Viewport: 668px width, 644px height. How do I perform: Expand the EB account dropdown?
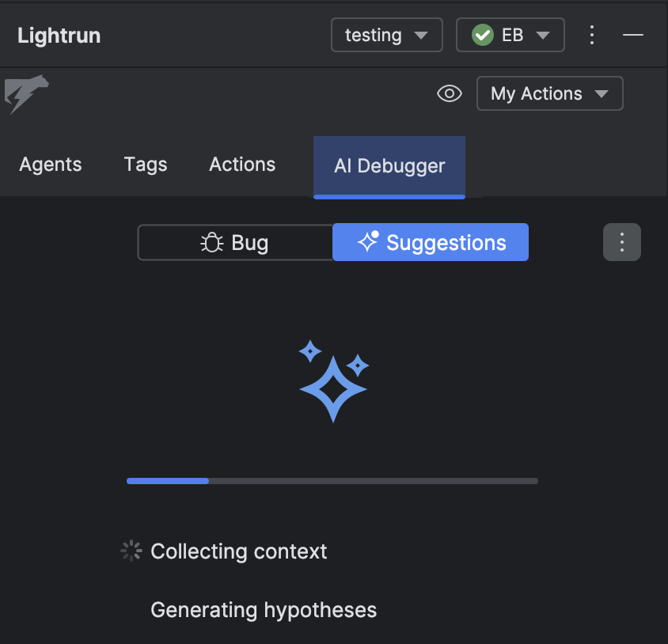click(510, 36)
